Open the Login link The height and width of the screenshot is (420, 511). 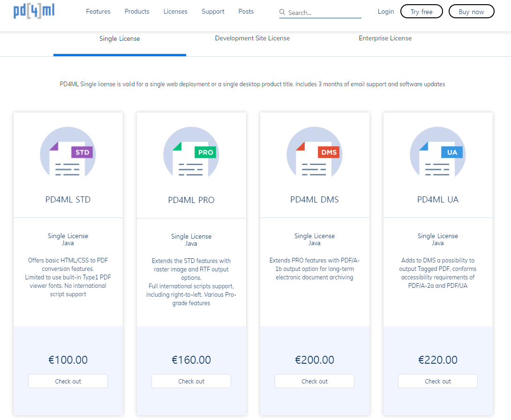pos(386,11)
